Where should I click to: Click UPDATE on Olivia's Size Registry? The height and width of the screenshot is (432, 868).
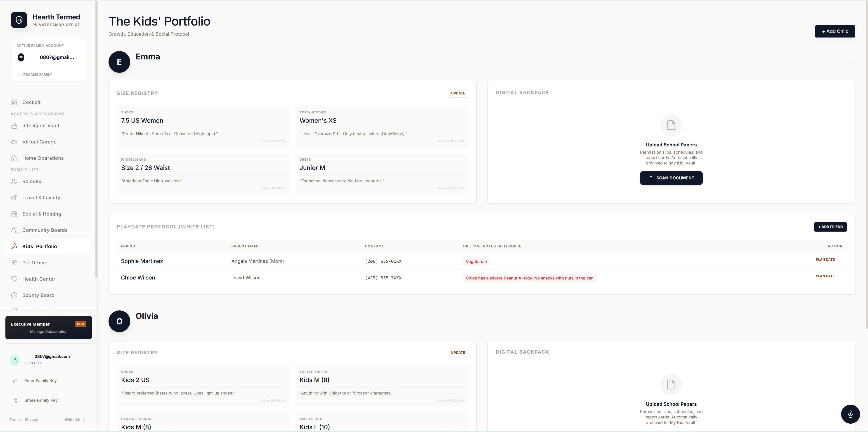coord(458,352)
